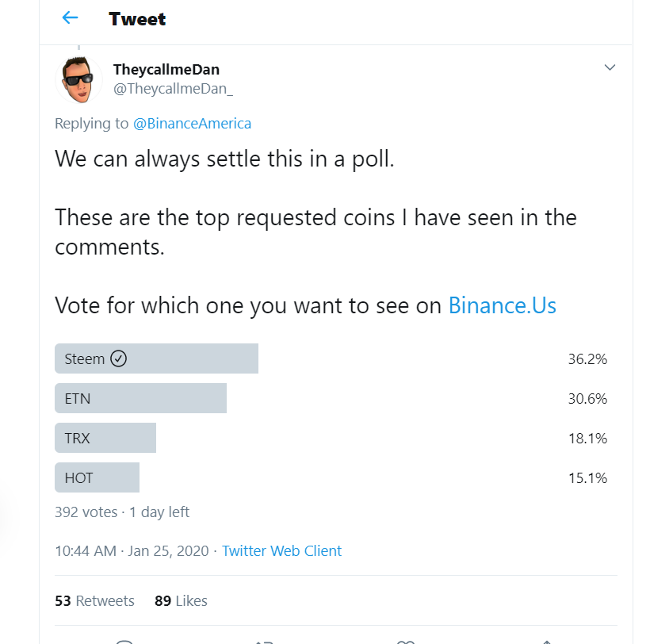This screenshot has height=644, width=650.
Task: Follow the Binance.Us link
Action: point(502,305)
